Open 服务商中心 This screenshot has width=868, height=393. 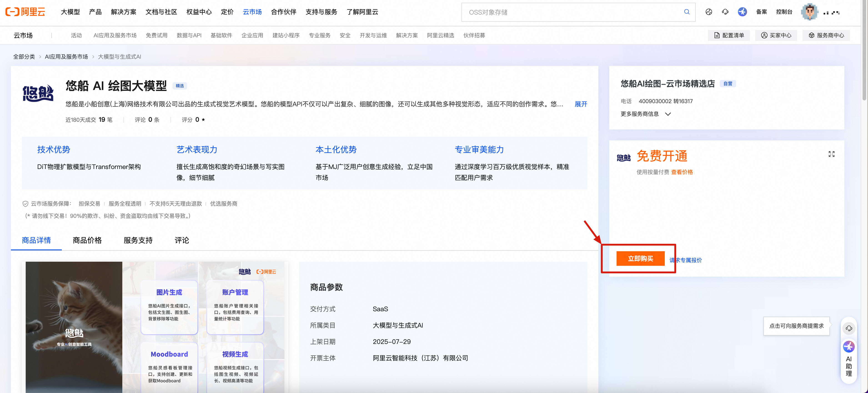[826, 35]
